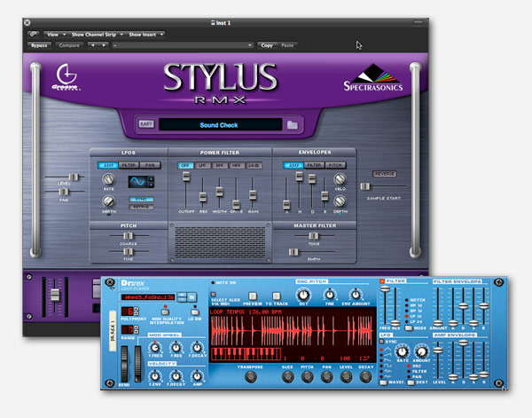
Task: Click the Stylus LFO Depth knob
Action: click(x=108, y=201)
